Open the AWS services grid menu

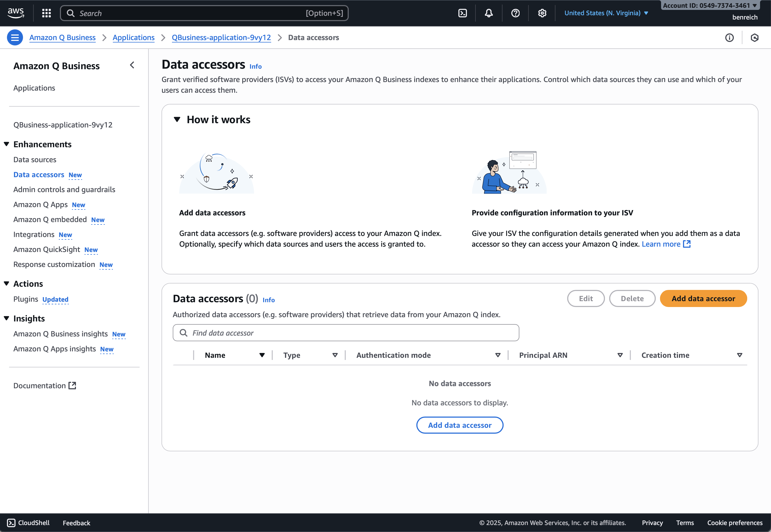click(46, 13)
